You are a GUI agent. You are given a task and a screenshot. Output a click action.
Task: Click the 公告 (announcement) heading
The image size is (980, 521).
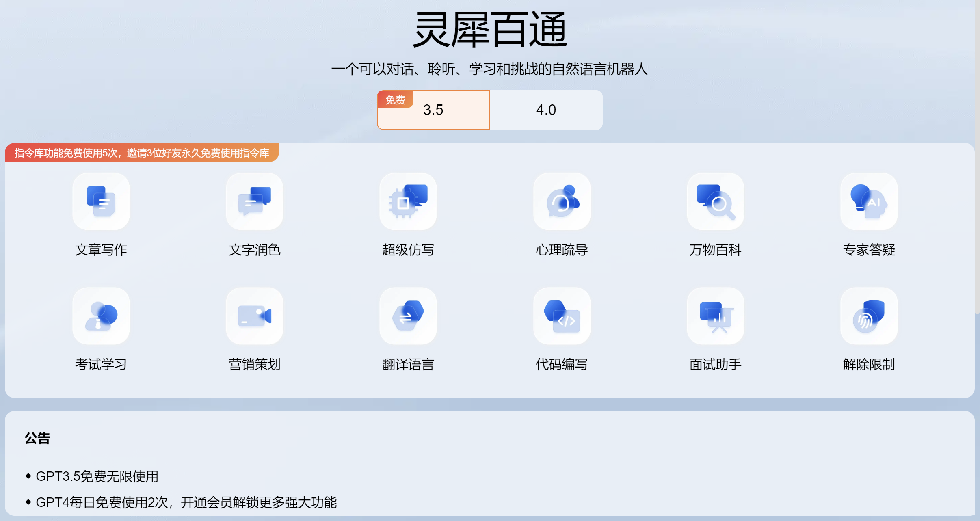click(37, 438)
